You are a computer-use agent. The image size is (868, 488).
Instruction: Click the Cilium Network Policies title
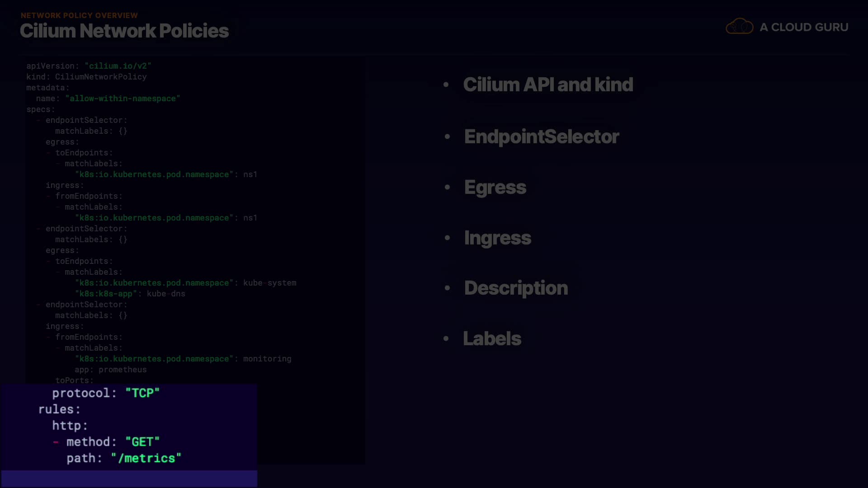coord(124,31)
